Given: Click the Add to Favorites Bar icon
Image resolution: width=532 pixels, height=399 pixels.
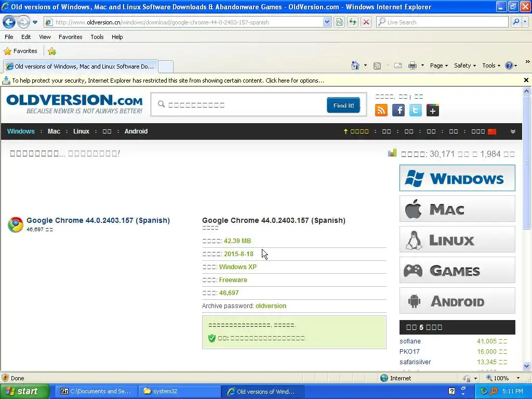Looking at the screenshot, I should pos(52,51).
